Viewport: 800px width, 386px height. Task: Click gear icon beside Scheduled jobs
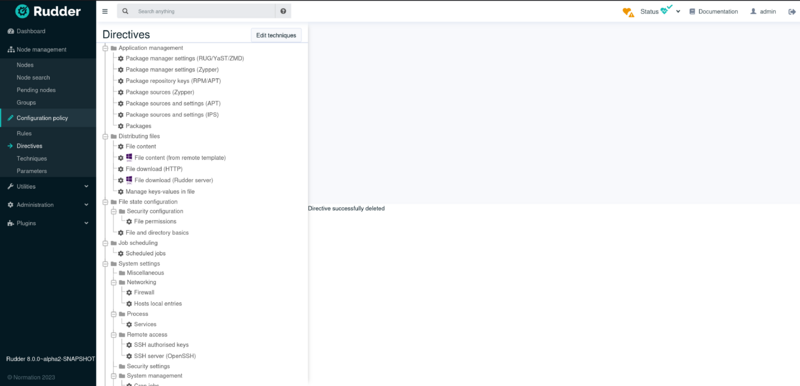(x=121, y=253)
